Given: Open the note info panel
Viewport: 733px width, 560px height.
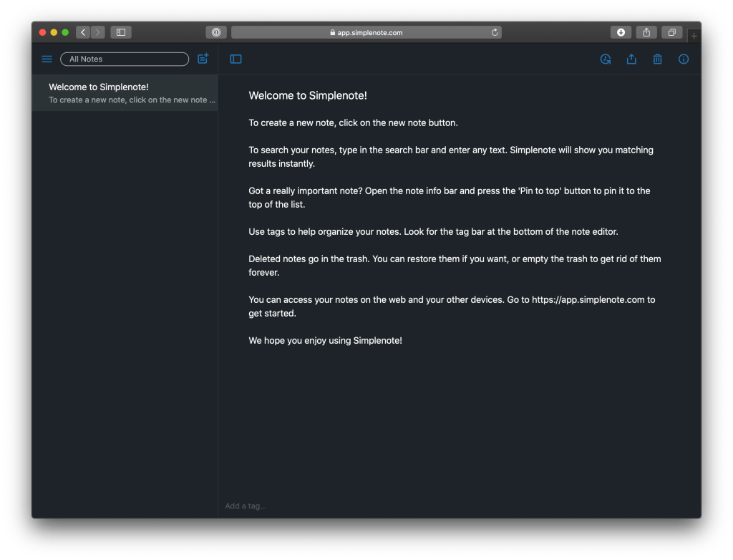Looking at the screenshot, I should click(684, 59).
